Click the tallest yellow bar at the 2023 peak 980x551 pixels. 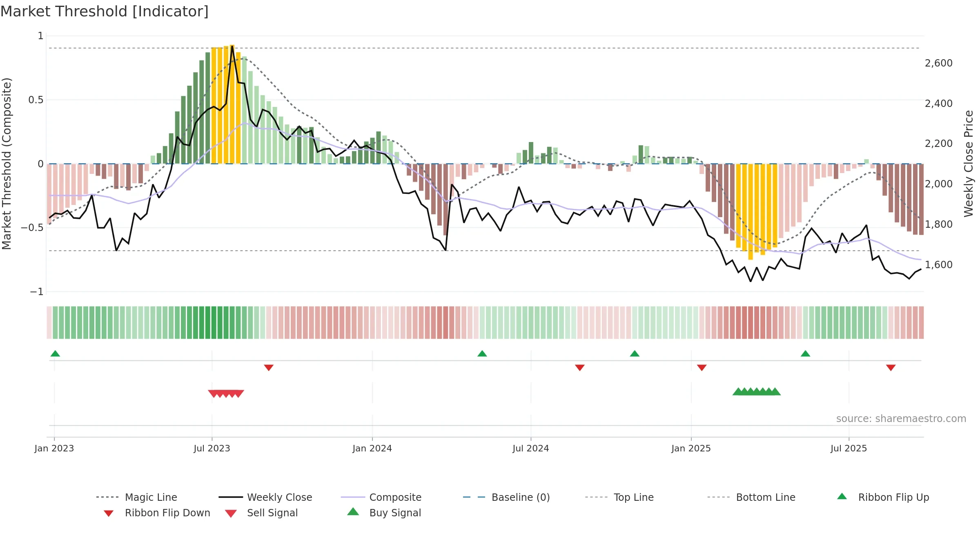(232, 104)
